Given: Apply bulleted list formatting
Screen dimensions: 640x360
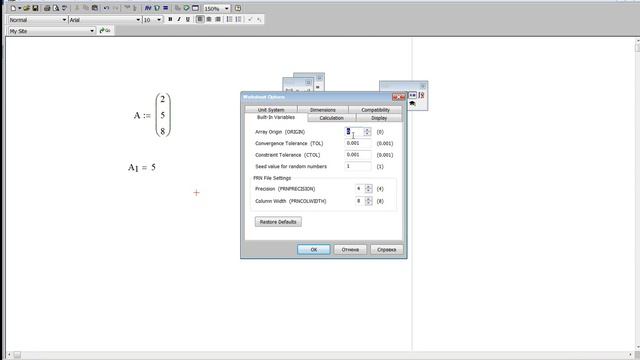Looking at the screenshot, I should click(229, 19).
